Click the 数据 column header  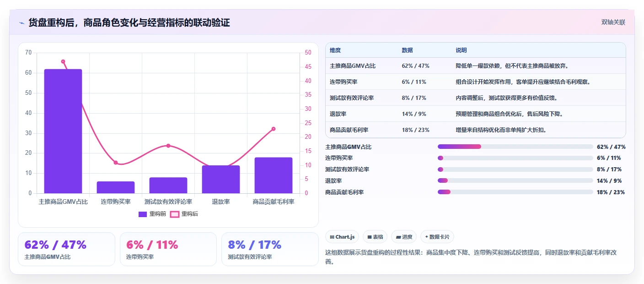point(407,50)
